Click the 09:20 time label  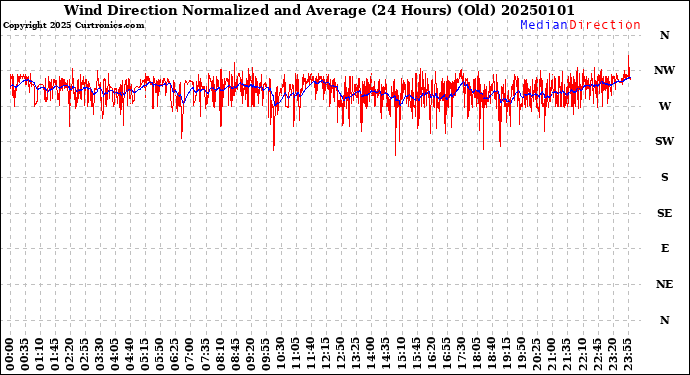click(x=250, y=354)
